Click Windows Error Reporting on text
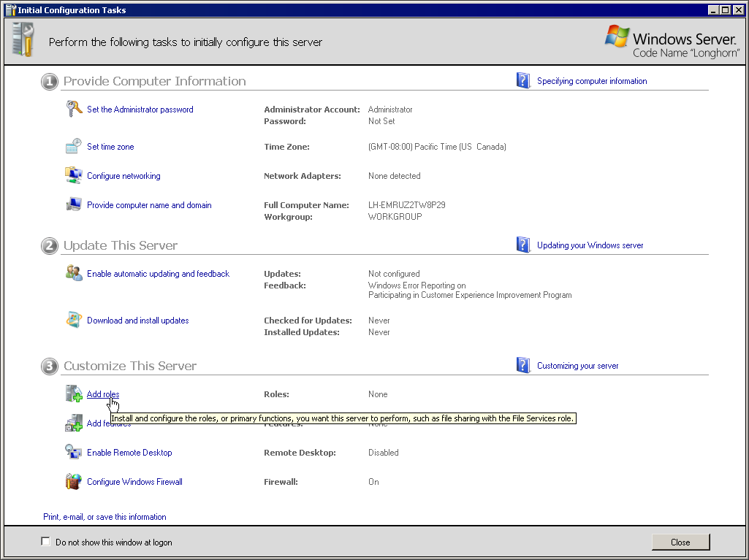 [417, 285]
